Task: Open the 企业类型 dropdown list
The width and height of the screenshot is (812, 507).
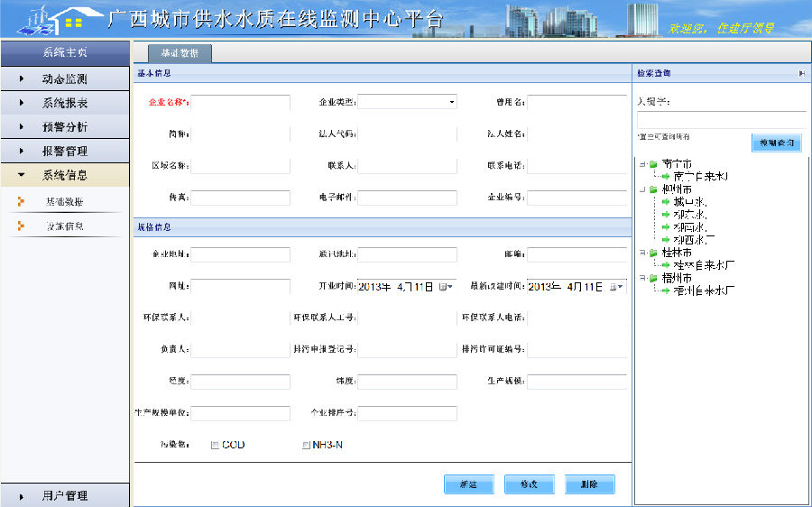Action: point(451,102)
